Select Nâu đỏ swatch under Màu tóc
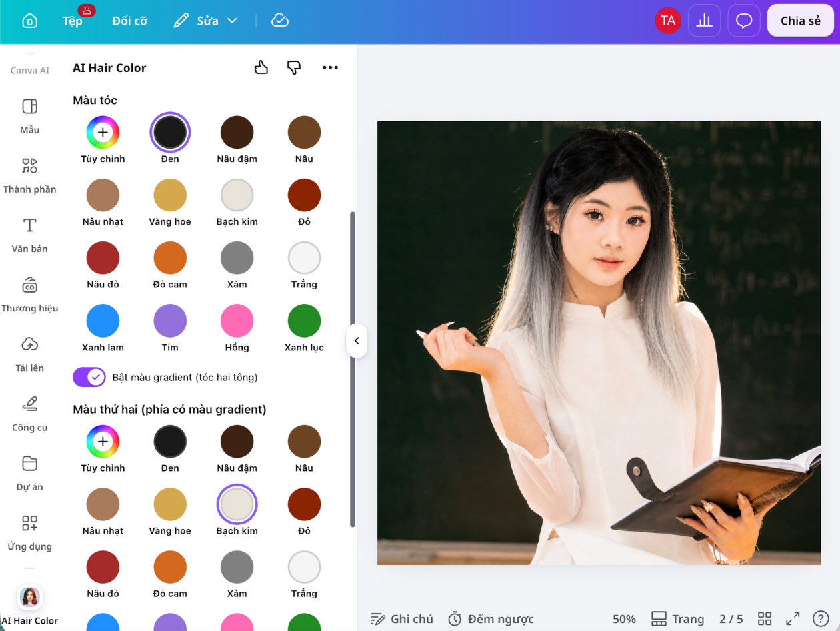The image size is (840, 631). click(x=103, y=257)
